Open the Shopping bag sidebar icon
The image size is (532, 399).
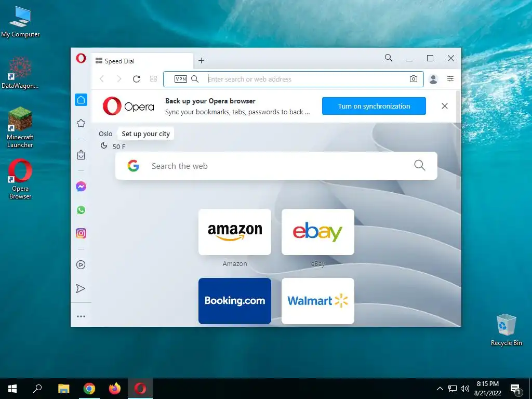(81, 155)
